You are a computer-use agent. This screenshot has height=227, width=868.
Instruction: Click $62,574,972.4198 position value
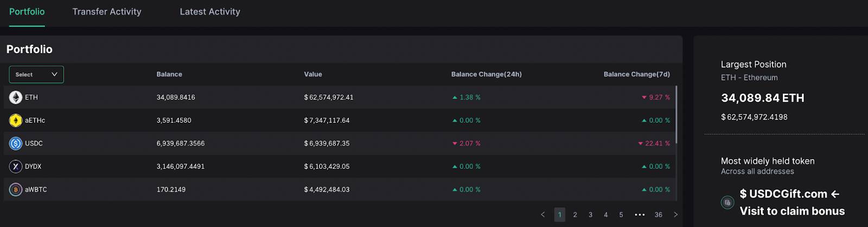[754, 117]
